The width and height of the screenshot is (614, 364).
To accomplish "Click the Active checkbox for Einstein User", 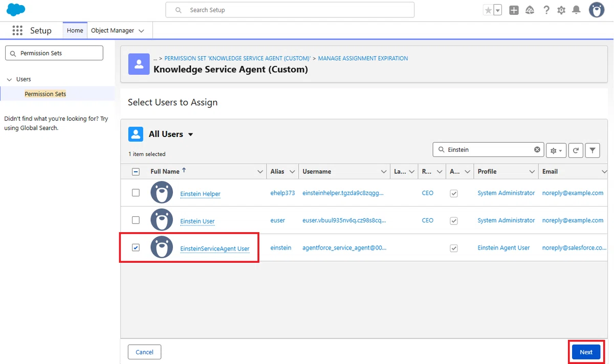I will (x=453, y=221).
